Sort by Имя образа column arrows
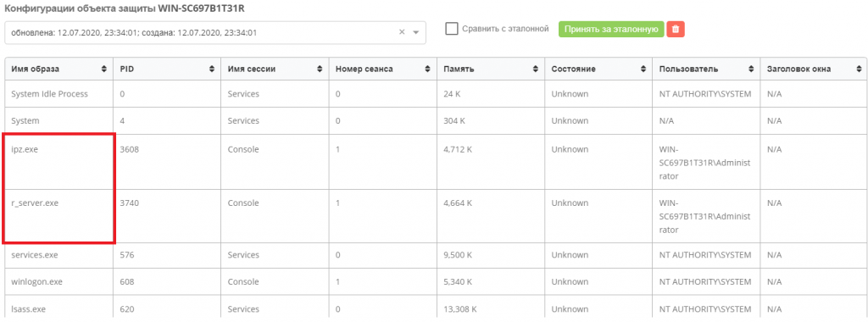 (x=104, y=69)
